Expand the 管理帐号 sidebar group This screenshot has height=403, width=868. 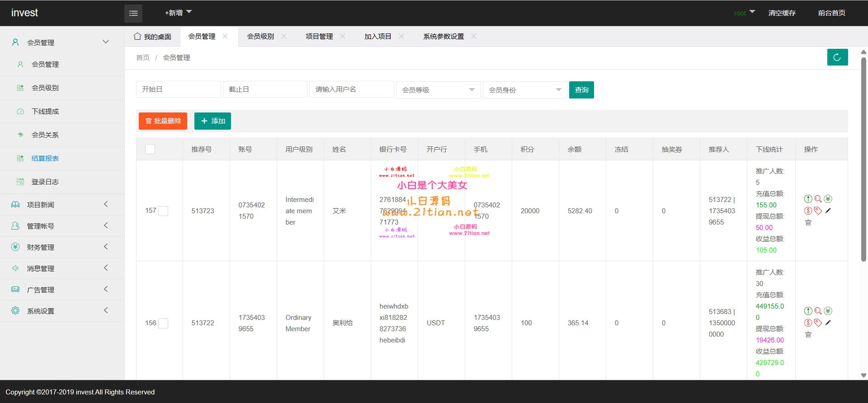62,226
